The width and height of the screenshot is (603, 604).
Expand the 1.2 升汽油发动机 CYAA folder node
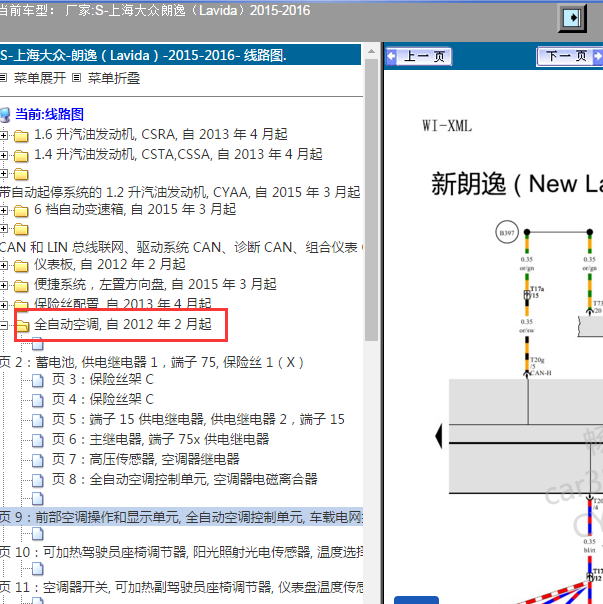(3, 173)
